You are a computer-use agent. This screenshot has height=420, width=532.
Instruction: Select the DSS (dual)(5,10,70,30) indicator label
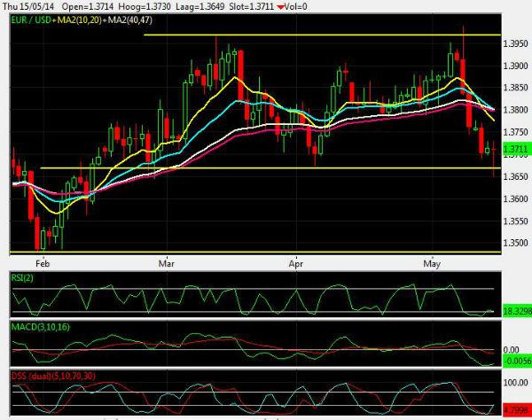pos(53,376)
